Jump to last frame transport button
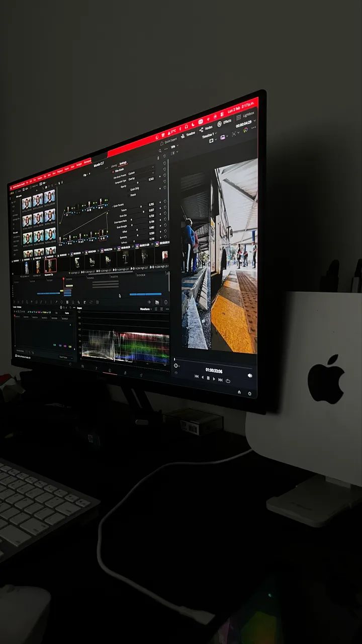The image size is (362, 644). coord(220,380)
